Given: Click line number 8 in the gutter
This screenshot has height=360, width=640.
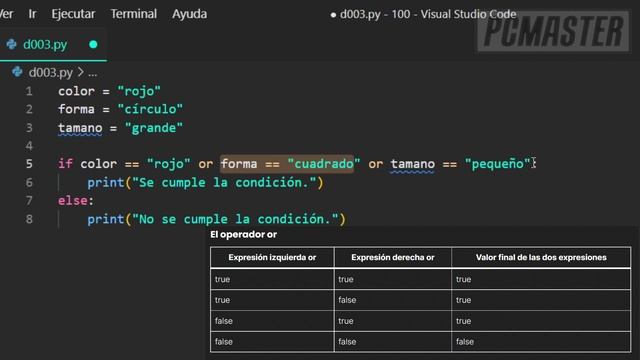Looking at the screenshot, I should pos(29,219).
